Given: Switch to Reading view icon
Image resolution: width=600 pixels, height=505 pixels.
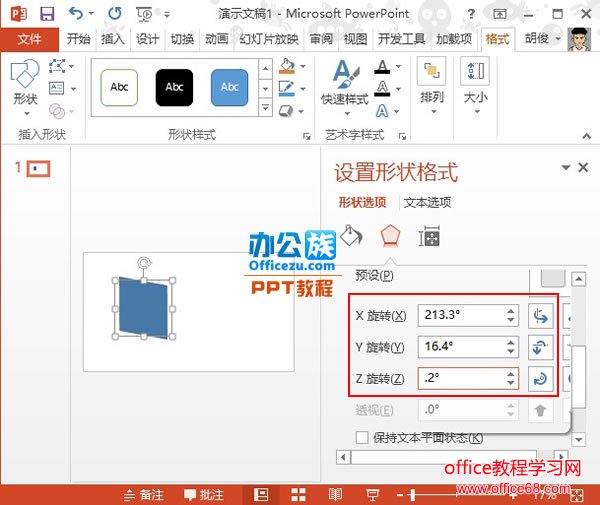Looking at the screenshot, I should 335,495.
